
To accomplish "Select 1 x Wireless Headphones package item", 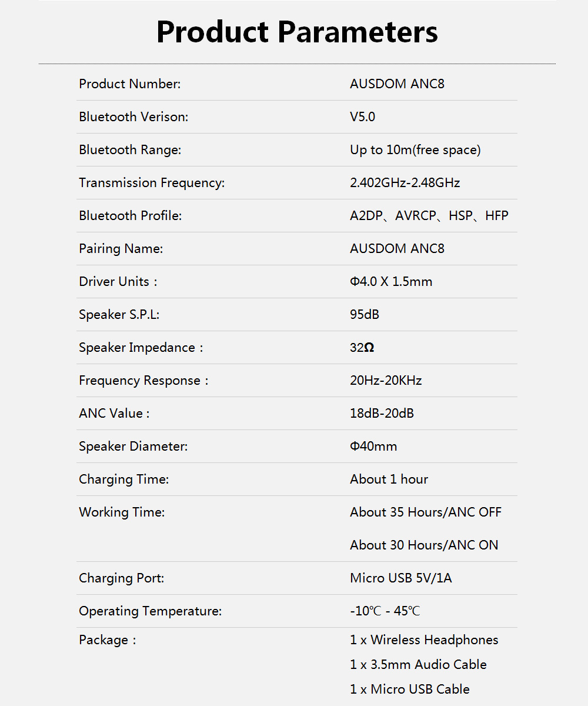I will 424,640.
